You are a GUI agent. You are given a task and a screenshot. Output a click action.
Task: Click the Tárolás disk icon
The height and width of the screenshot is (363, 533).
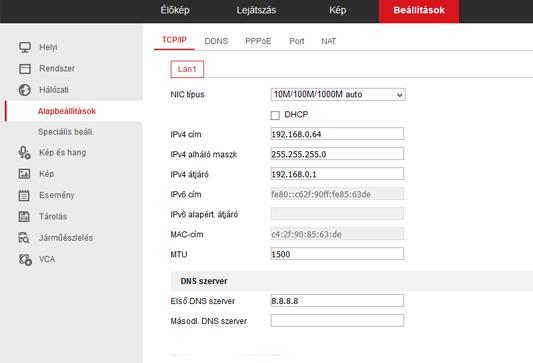pyautogui.click(x=24, y=217)
